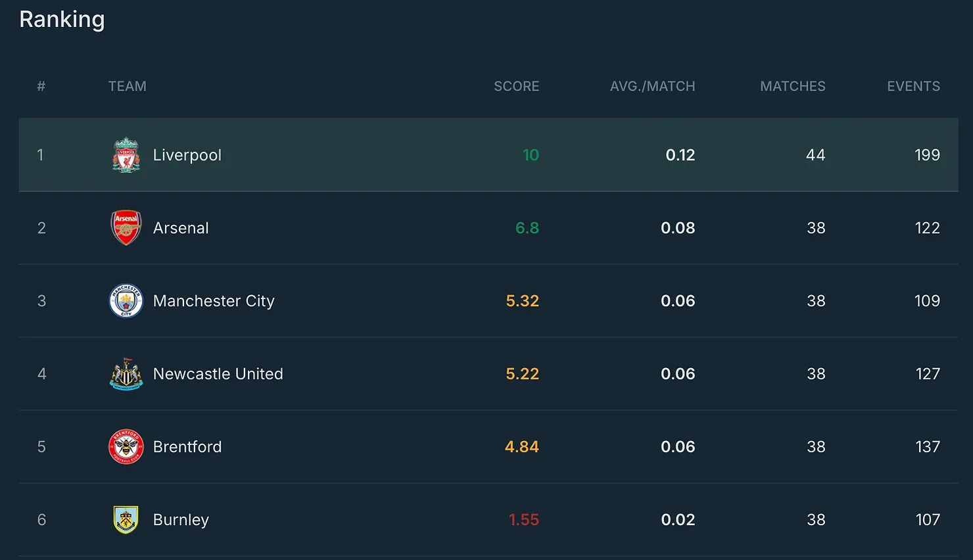Sort the table by the SCORE column
973x560 pixels.
(517, 86)
